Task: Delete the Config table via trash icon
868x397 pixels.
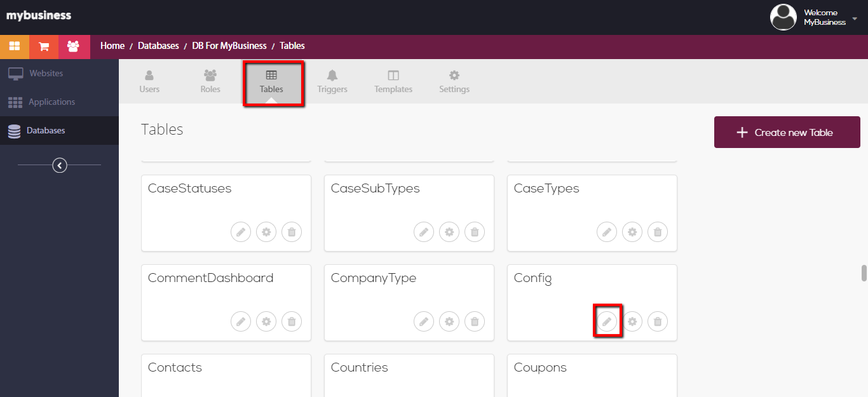Action: pyautogui.click(x=658, y=321)
